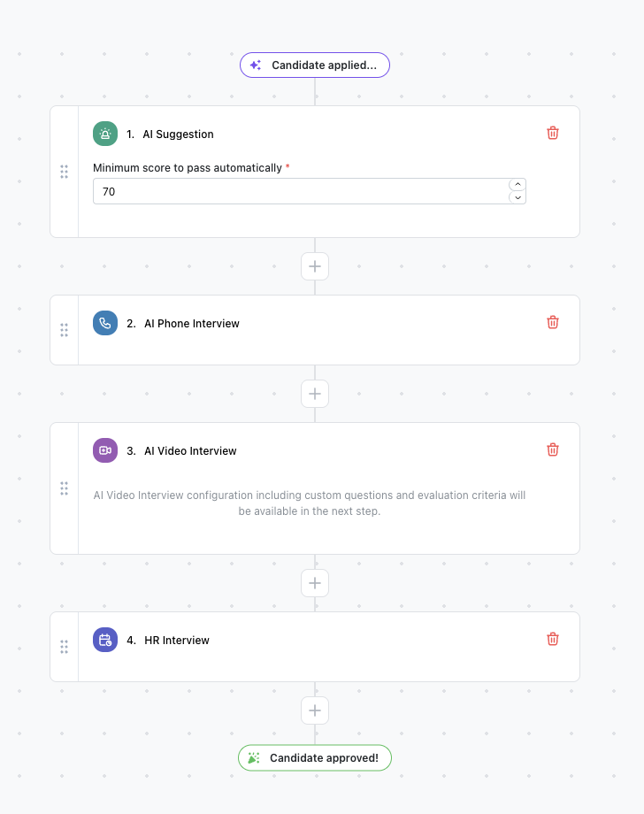This screenshot has width=644, height=814.
Task: Insert a step before HR Interview
Action: pos(315,582)
